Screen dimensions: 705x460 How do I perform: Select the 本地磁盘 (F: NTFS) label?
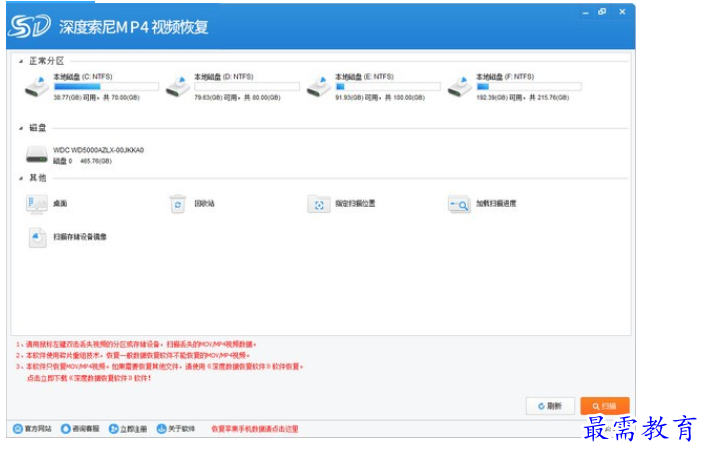pyautogui.click(x=505, y=77)
